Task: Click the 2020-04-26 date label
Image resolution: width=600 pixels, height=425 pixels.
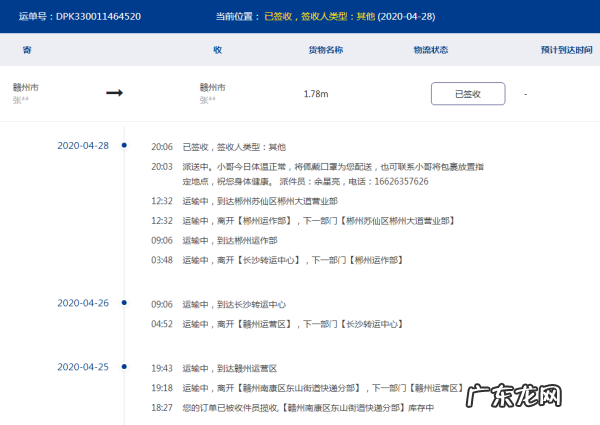Action: click(83, 304)
